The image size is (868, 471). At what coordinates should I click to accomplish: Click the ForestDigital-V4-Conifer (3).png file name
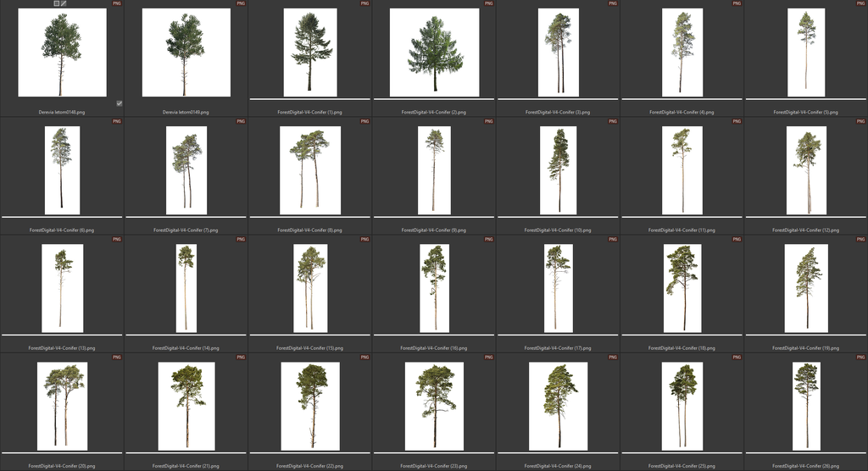tap(558, 112)
